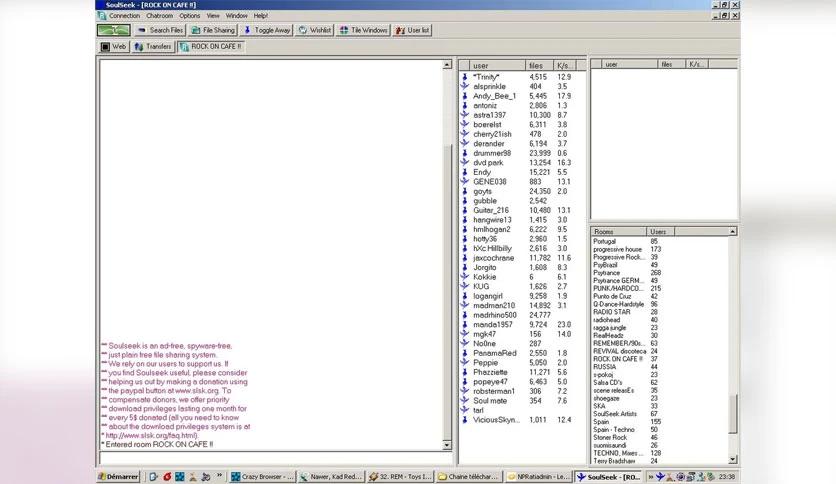Image resolution: width=836 pixels, height=484 pixels.
Task: Open the Window menu
Action: [236, 16]
